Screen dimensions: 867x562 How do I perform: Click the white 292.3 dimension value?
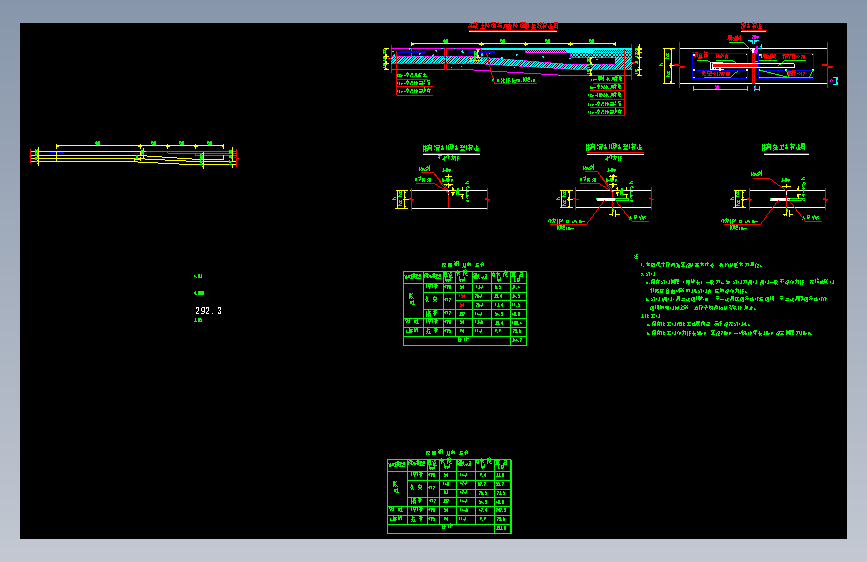pyautogui.click(x=208, y=311)
